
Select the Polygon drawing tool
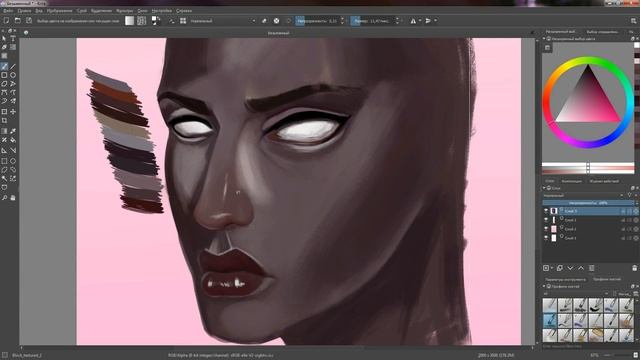[4, 84]
